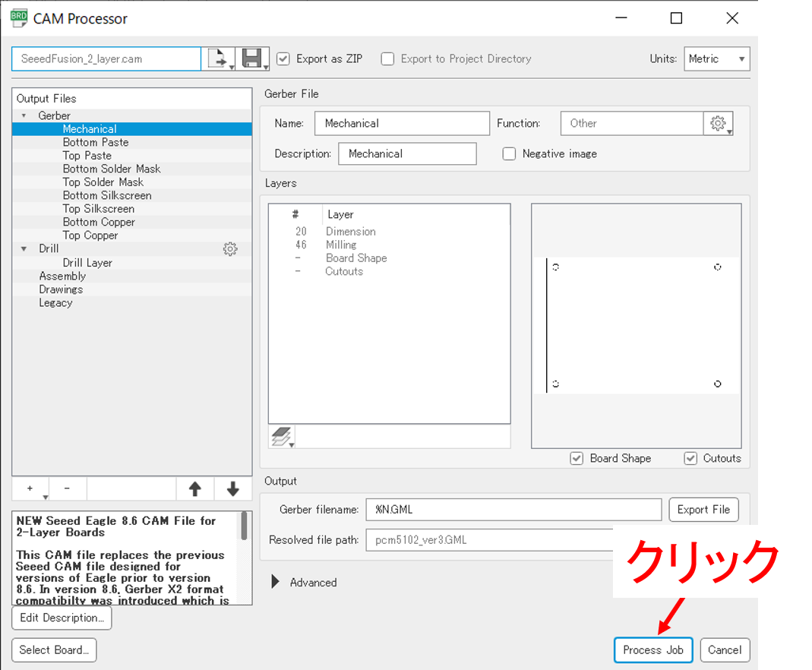Toggle the Board Shape checkbox
The image size is (812, 670).
coord(577,458)
